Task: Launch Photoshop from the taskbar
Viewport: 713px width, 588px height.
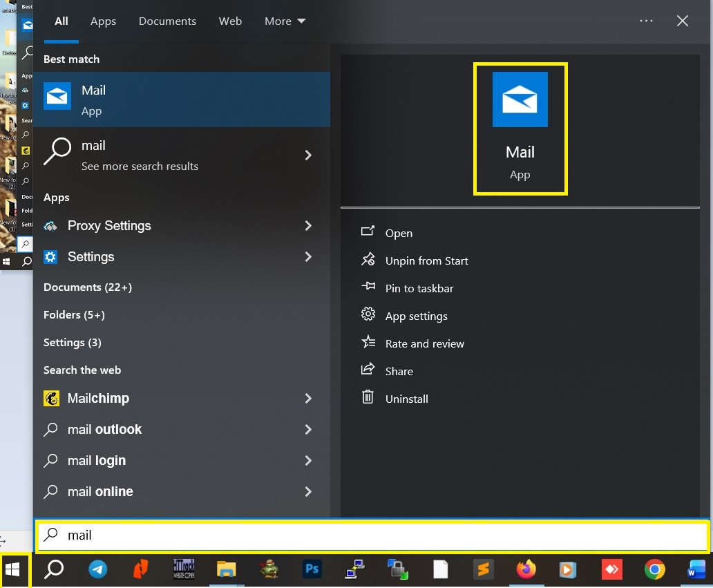Action: (312, 569)
